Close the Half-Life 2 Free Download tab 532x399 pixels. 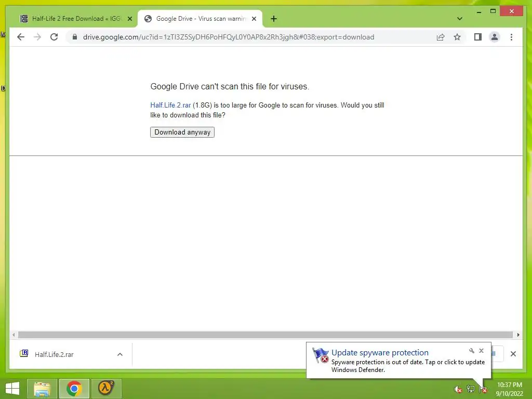pos(129,19)
